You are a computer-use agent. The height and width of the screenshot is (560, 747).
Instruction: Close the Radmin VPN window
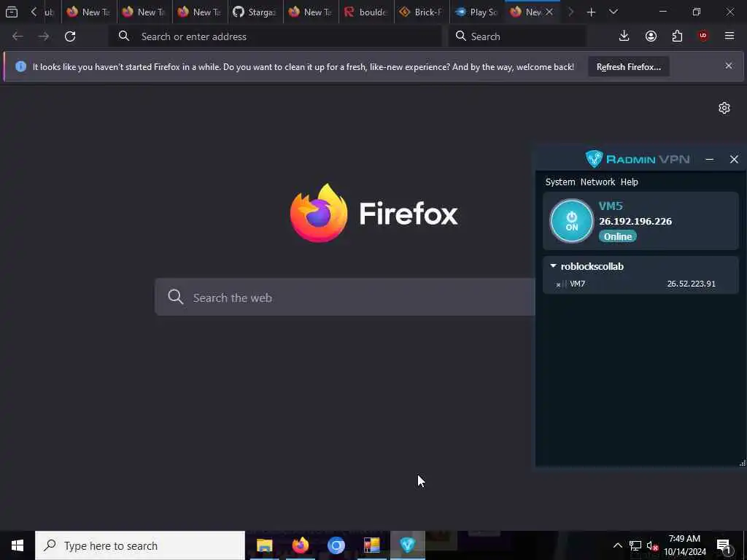point(734,160)
